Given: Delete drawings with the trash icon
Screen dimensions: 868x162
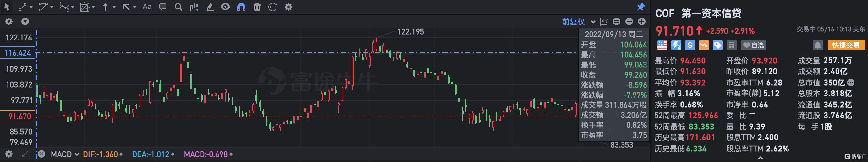Looking at the screenshot, I should click(257, 7).
